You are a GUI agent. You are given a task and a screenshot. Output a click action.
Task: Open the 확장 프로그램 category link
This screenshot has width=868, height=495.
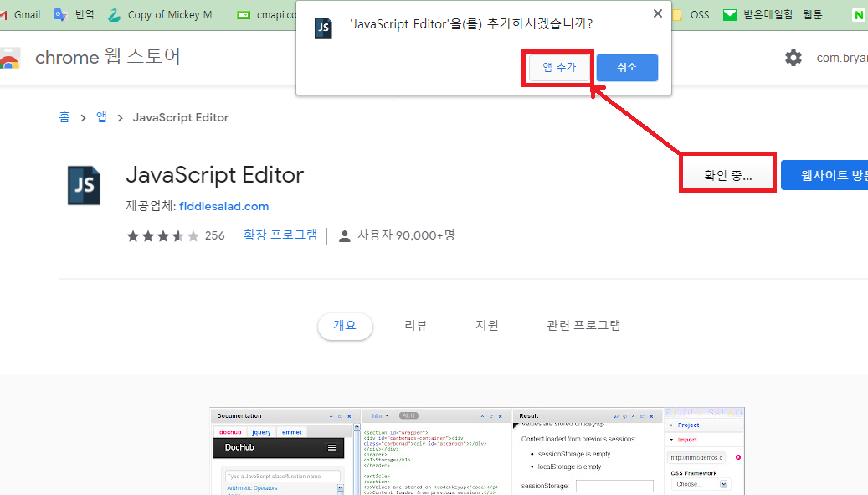click(280, 235)
